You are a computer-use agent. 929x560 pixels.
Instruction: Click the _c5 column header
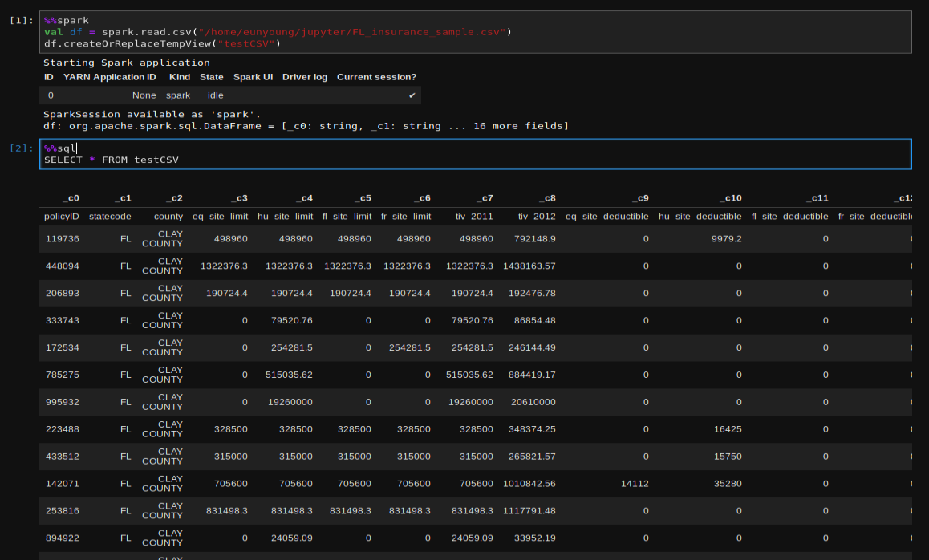point(363,198)
